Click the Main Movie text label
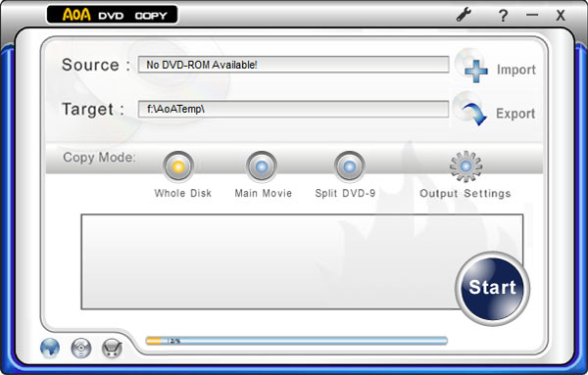 coord(264,193)
